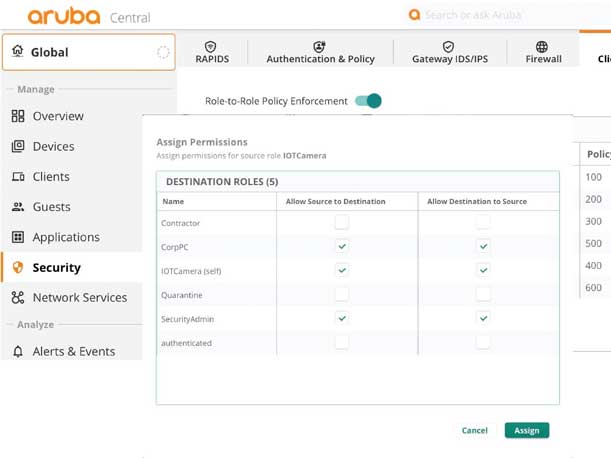This screenshot has width=611, height=458.
Task: Uncheck SecurityAdmin Allow Source to Destination box
Action: (x=342, y=318)
